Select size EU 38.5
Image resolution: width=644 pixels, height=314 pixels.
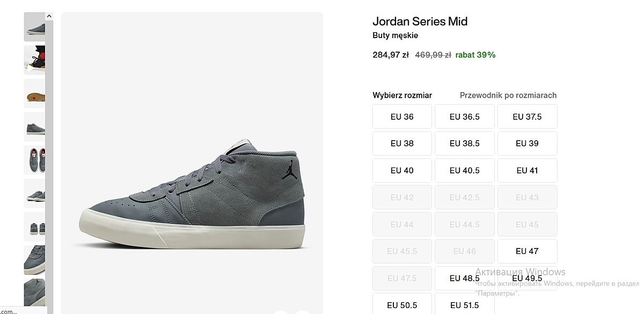464,143
